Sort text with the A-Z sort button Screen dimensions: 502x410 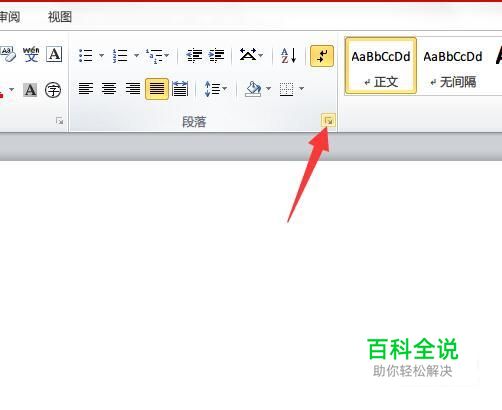(x=288, y=56)
